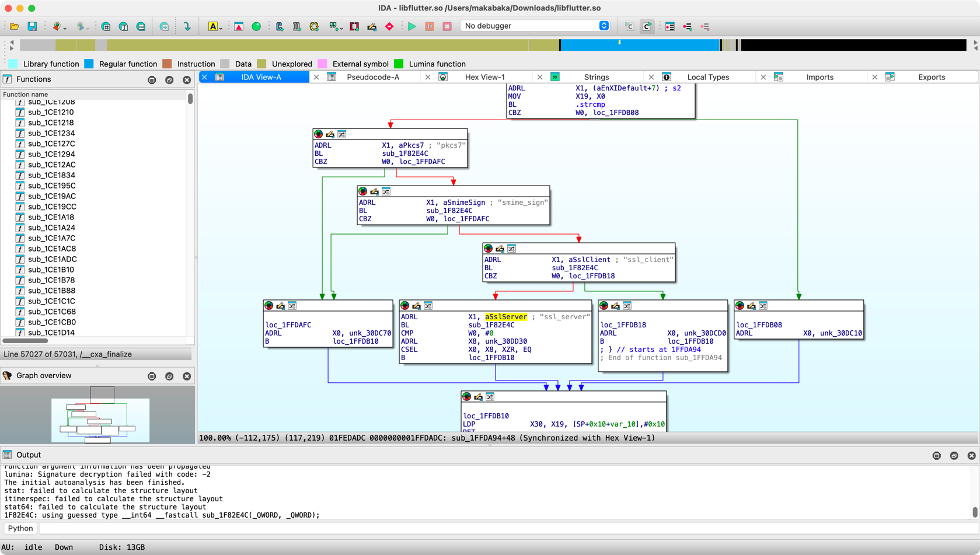The width and height of the screenshot is (980, 555).
Task: Click the Lumina function green color swatch
Action: pos(399,64)
